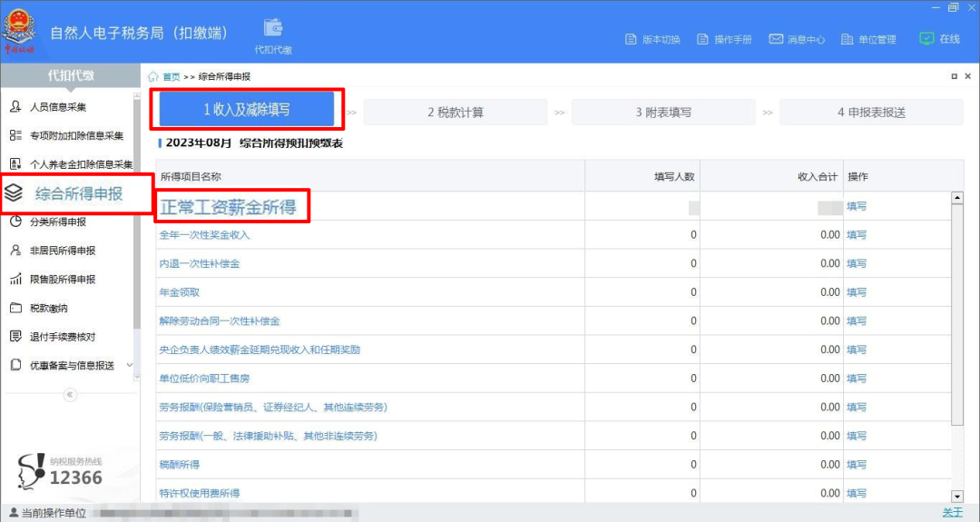
Task: Open the 单位低价向职工售房 link
Action: coord(204,379)
